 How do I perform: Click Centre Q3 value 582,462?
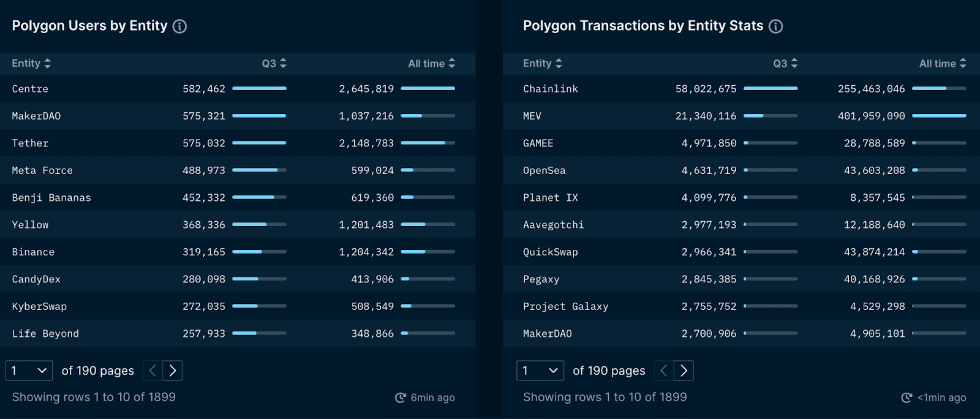204,89
